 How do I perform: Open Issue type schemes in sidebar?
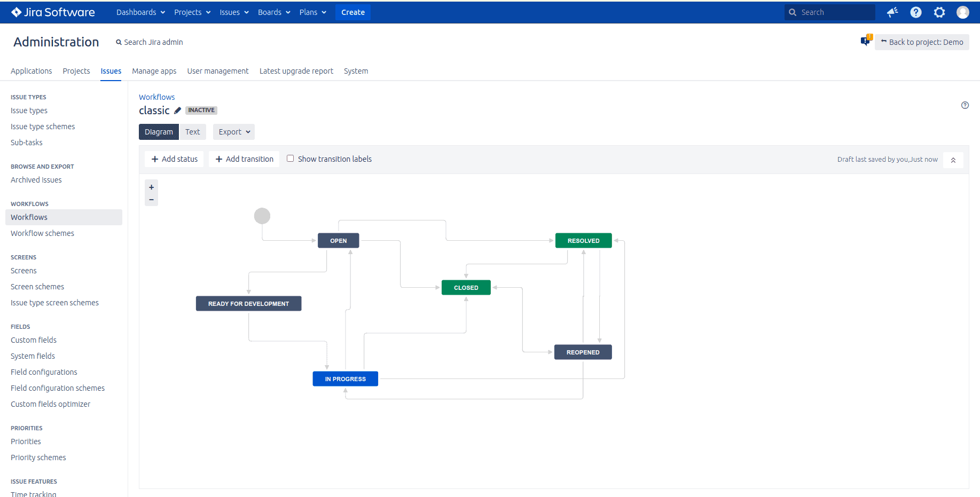click(x=43, y=127)
